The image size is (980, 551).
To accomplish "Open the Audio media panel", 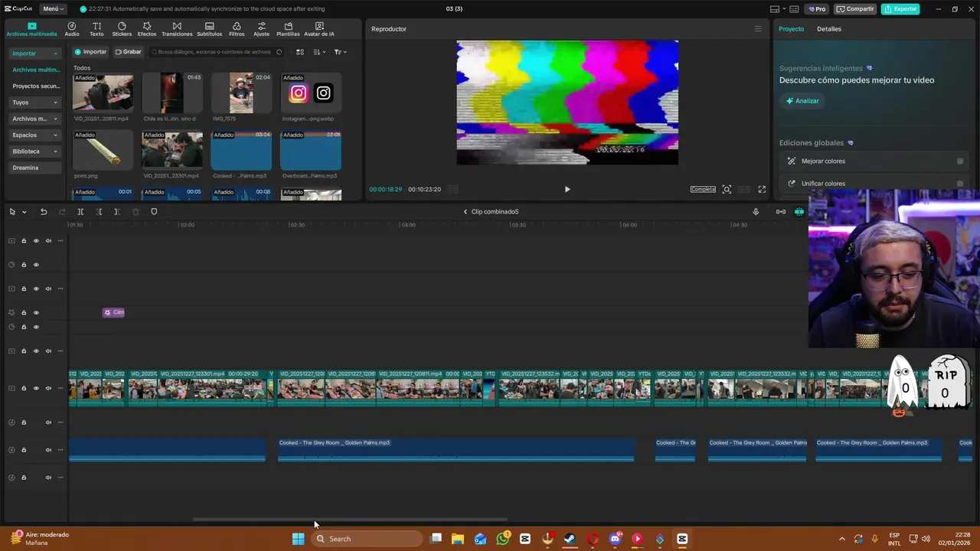I will point(72,29).
